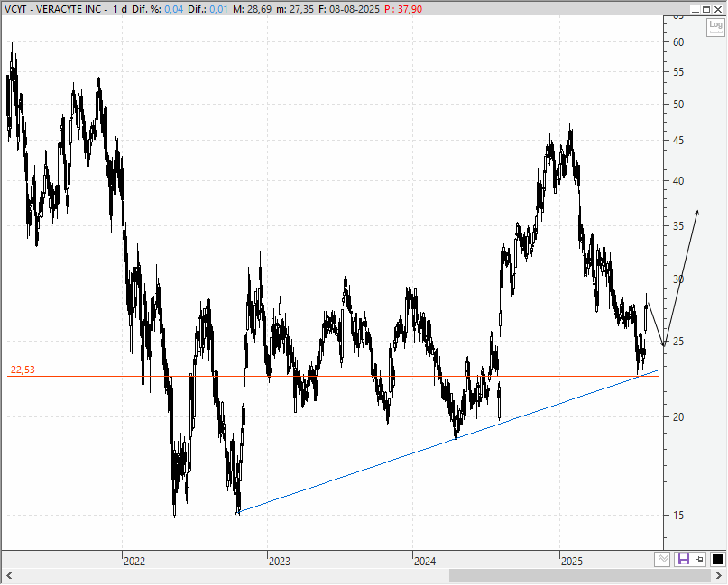Viewport: 728px width, 585px height.
Task: Click the 60 price axis label
Action: [678, 42]
